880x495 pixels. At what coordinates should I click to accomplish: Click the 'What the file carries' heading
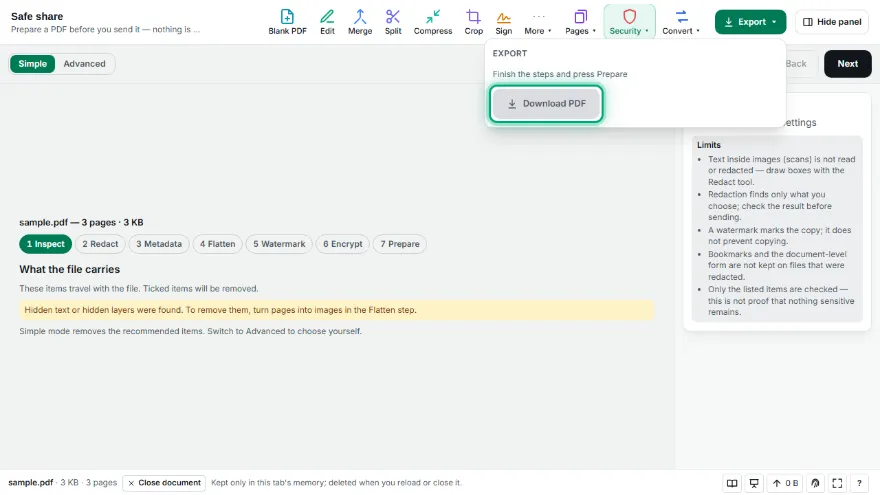70,269
